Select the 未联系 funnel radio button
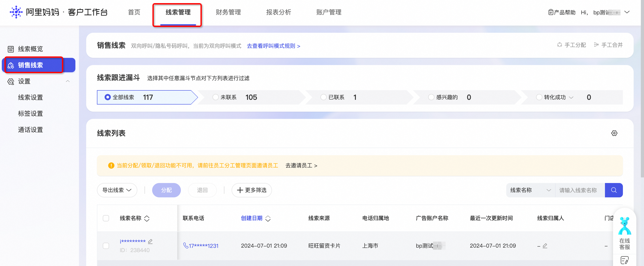Image resolution: width=644 pixels, height=266 pixels. [215, 97]
